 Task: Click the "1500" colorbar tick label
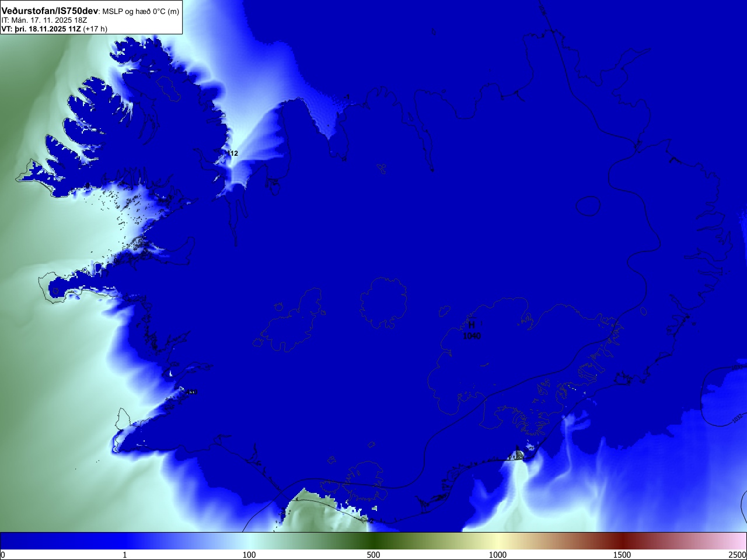click(622, 555)
